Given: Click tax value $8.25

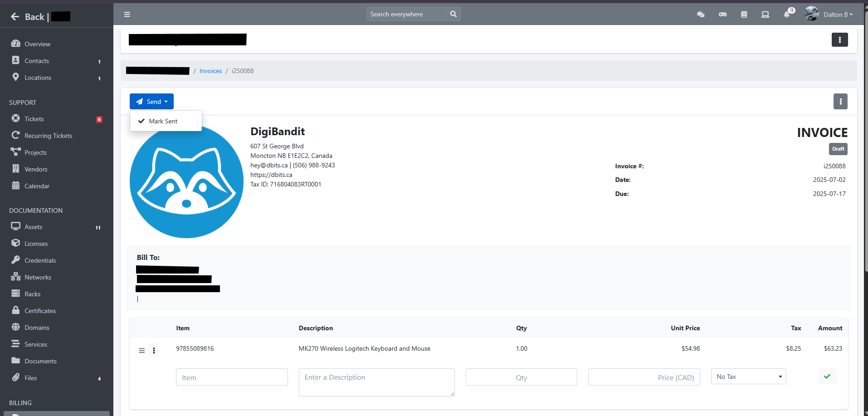Looking at the screenshot, I should [794, 348].
